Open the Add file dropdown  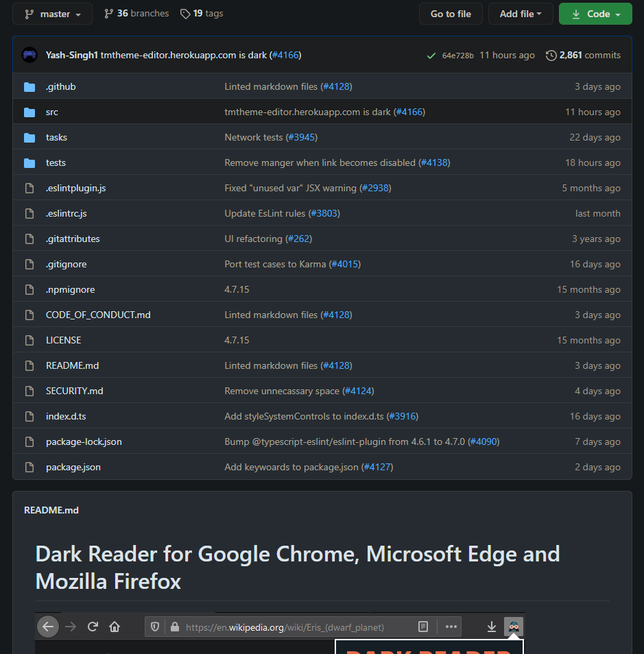pyautogui.click(x=521, y=13)
